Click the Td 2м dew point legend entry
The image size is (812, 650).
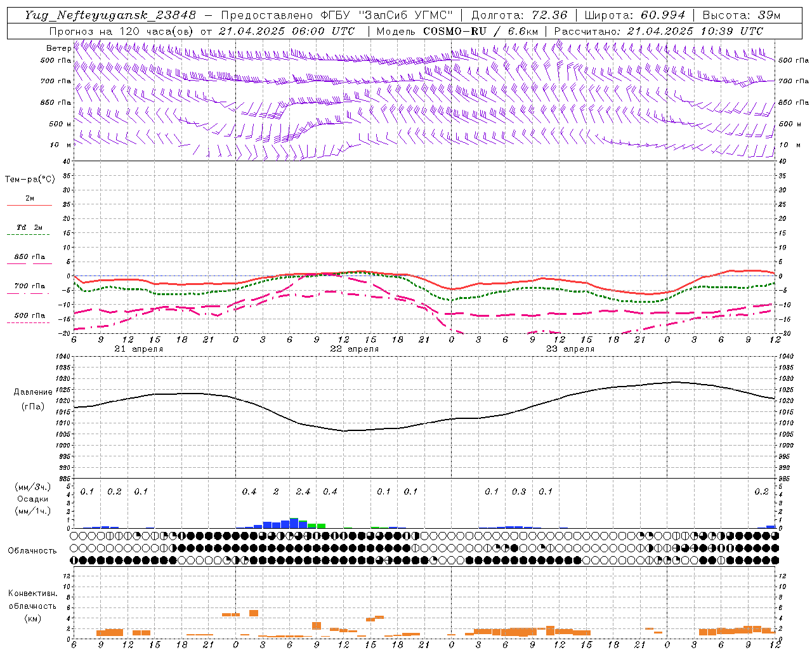tap(29, 227)
